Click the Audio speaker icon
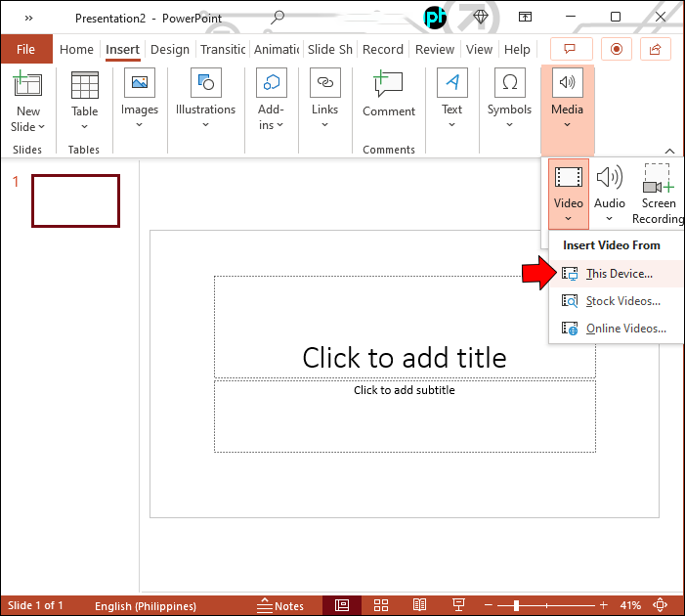This screenshot has height=616, width=685. [610, 177]
